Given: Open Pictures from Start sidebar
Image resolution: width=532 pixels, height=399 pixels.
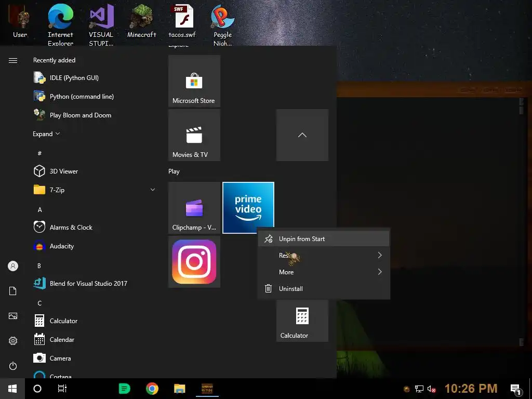Looking at the screenshot, I should point(13,316).
